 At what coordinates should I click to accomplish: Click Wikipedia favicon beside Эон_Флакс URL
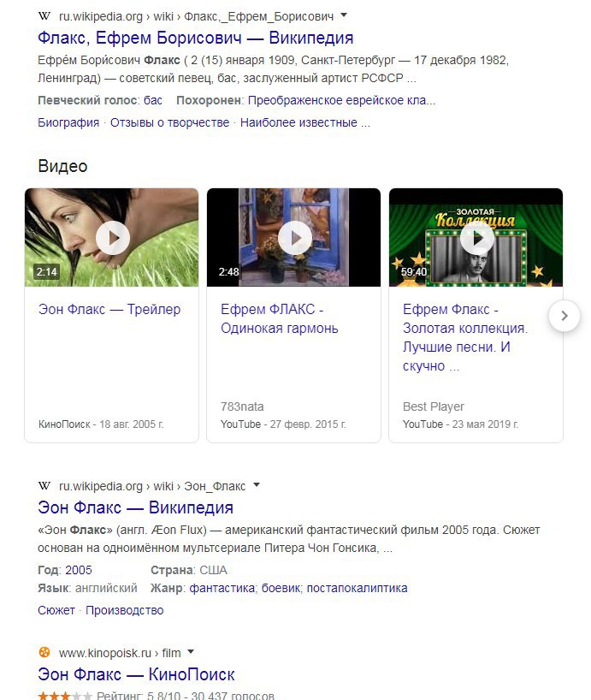coord(44,486)
